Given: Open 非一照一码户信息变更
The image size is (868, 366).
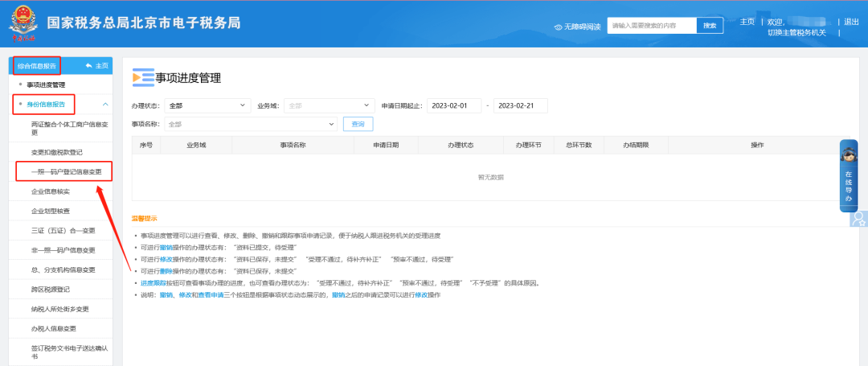Looking at the screenshot, I should tap(63, 250).
